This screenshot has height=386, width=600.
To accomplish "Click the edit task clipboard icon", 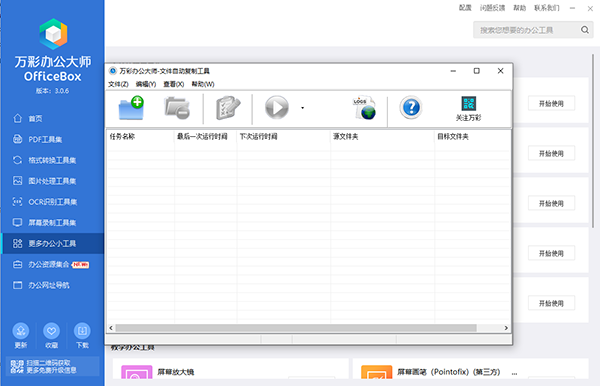I will [228, 108].
